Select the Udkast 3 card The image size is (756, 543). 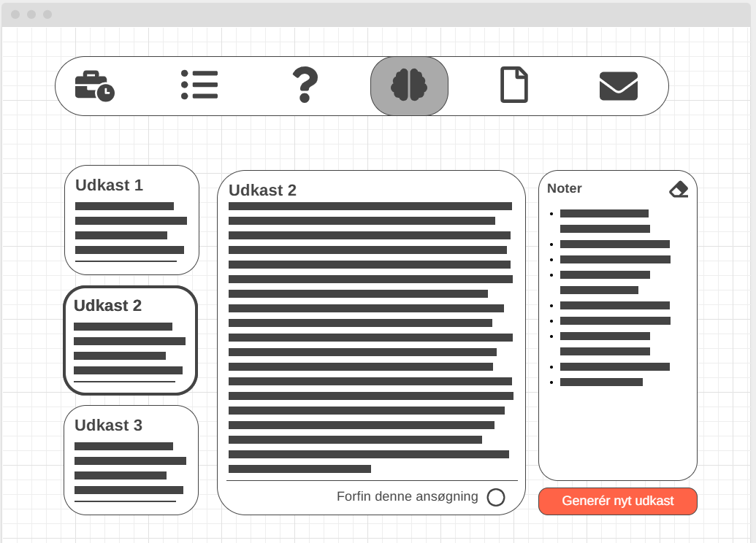point(131,460)
